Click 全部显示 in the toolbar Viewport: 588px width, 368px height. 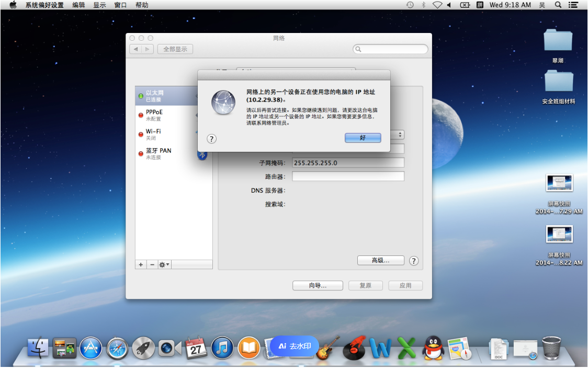coord(175,49)
